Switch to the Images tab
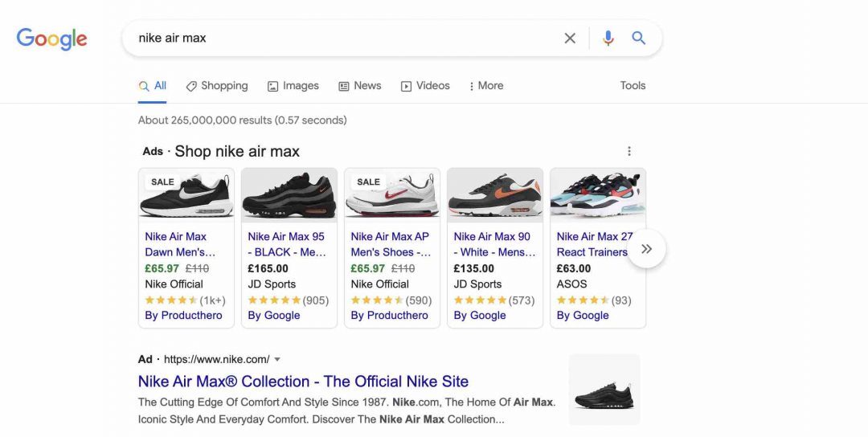The image size is (868, 437). pos(293,86)
